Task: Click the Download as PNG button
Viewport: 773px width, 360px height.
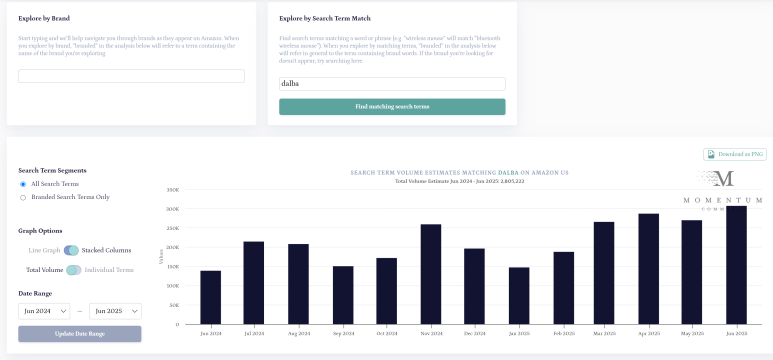Action: 735,154
